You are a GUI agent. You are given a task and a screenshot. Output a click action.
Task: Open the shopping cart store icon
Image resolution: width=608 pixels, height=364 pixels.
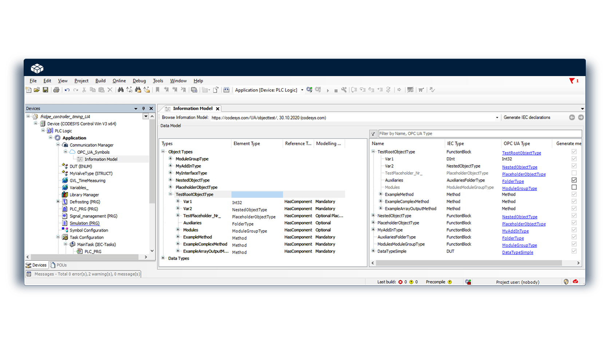(421, 90)
